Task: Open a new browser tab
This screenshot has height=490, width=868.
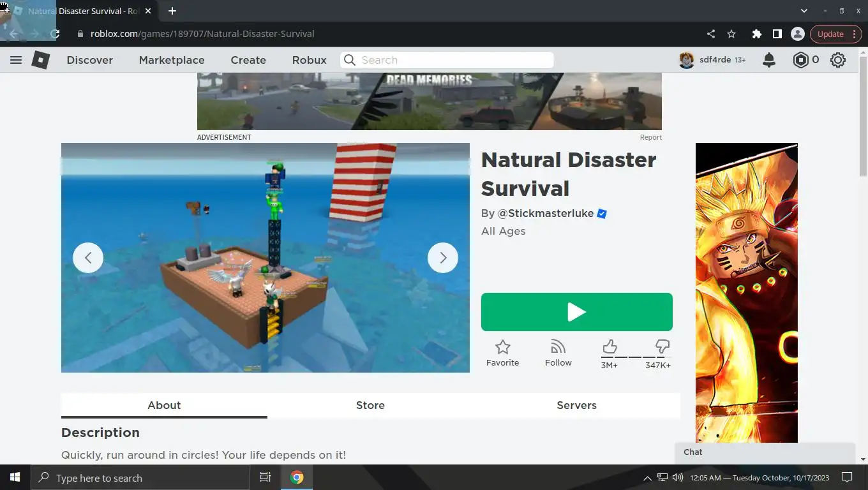Action: 172,11
